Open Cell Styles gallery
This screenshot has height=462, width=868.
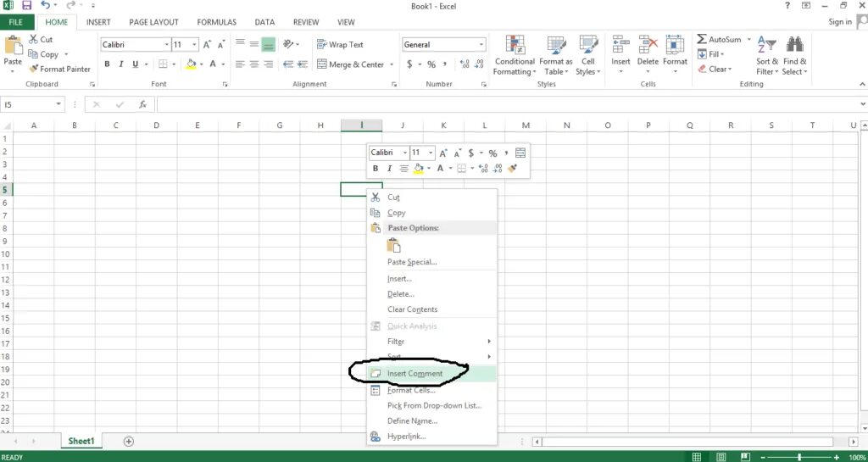coord(588,55)
